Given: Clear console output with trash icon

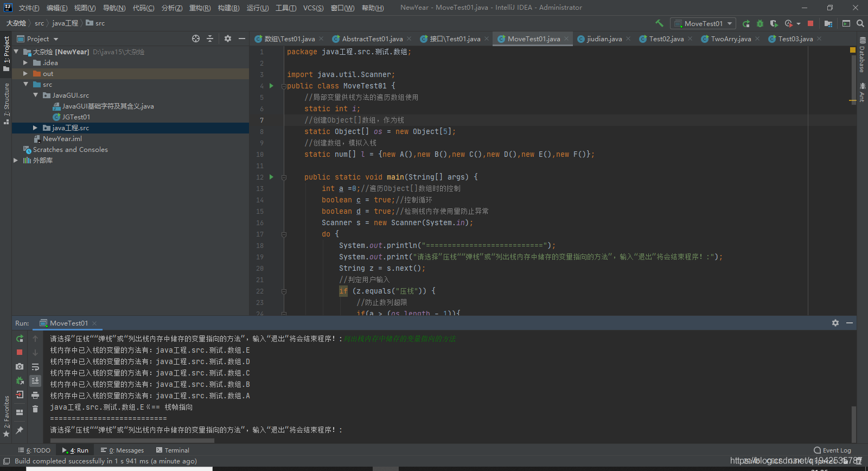Looking at the screenshot, I should [x=35, y=409].
